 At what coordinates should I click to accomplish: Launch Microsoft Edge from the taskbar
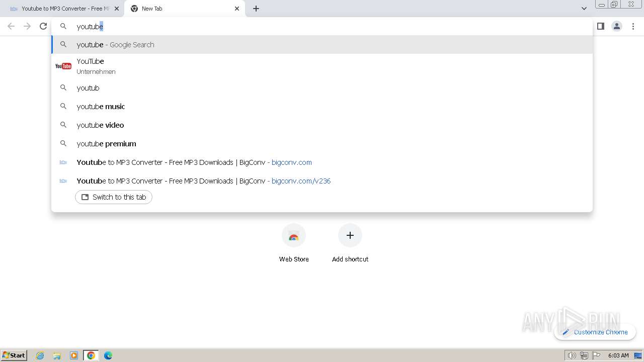108,355
